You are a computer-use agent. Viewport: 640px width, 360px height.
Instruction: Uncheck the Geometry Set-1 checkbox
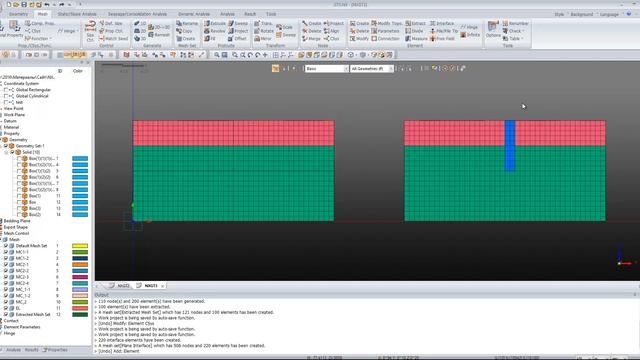point(6,146)
